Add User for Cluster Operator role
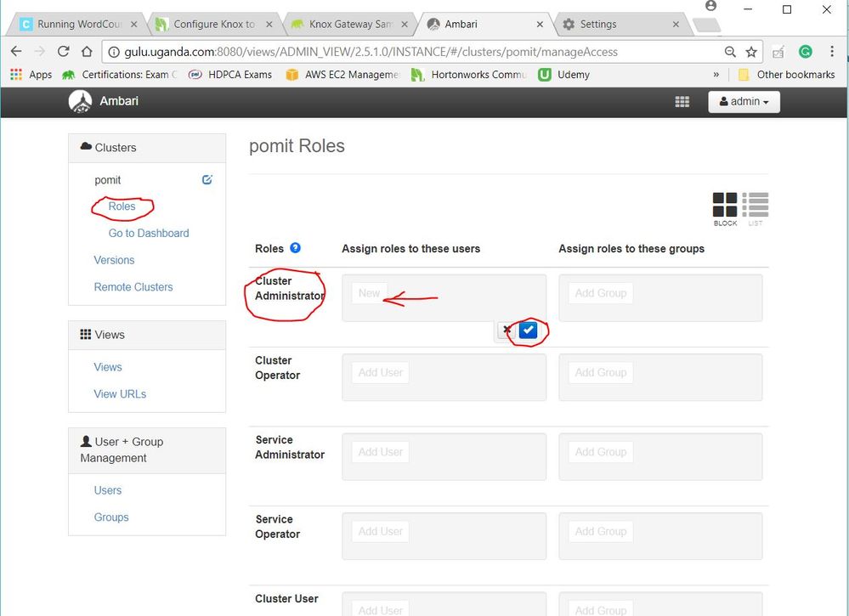This screenshot has width=849, height=616. pyautogui.click(x=380, y=373)
